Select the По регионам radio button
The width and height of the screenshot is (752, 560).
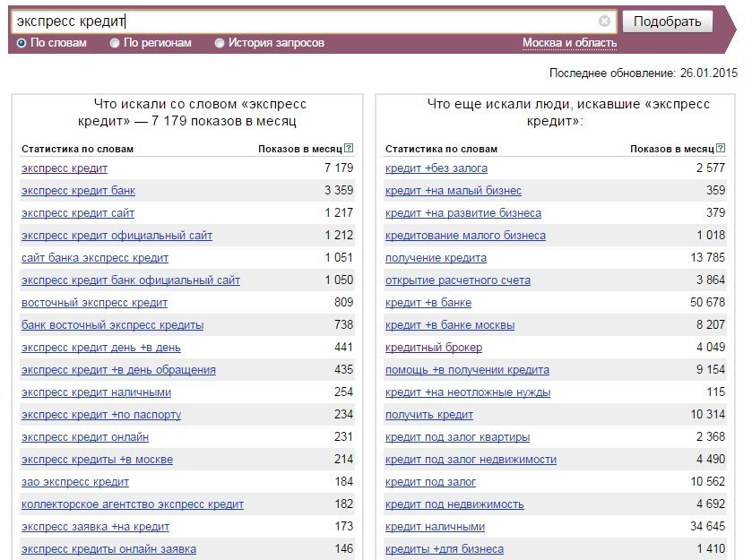coord(115,43)
